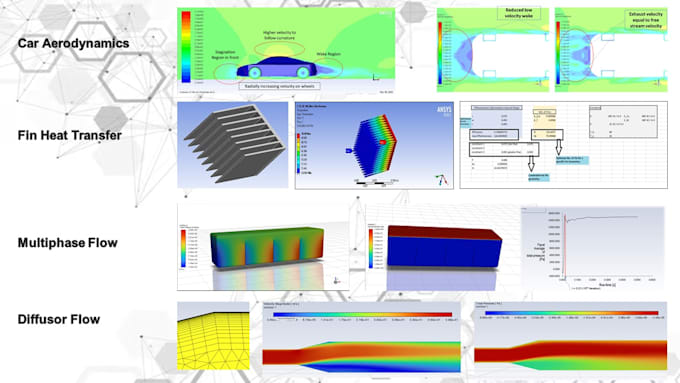Click the Car Aerodynamics heading
This screenshot has width=680, height=383.
[x=73, y=43]
